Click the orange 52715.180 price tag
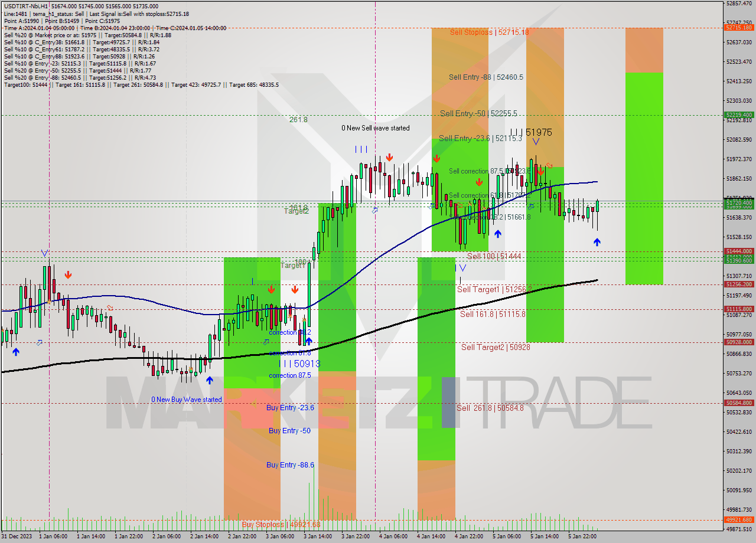The width and height of the screenshot is (756, 543). (739, 27)
